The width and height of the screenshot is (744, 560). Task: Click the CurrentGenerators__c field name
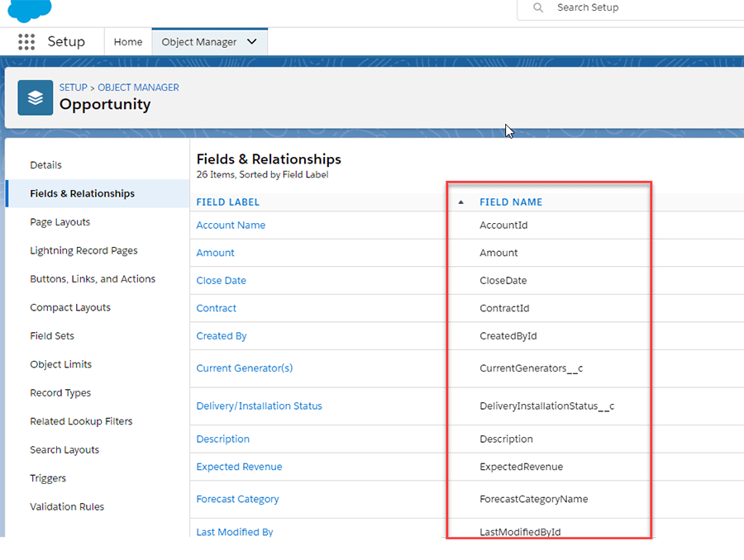531,368
